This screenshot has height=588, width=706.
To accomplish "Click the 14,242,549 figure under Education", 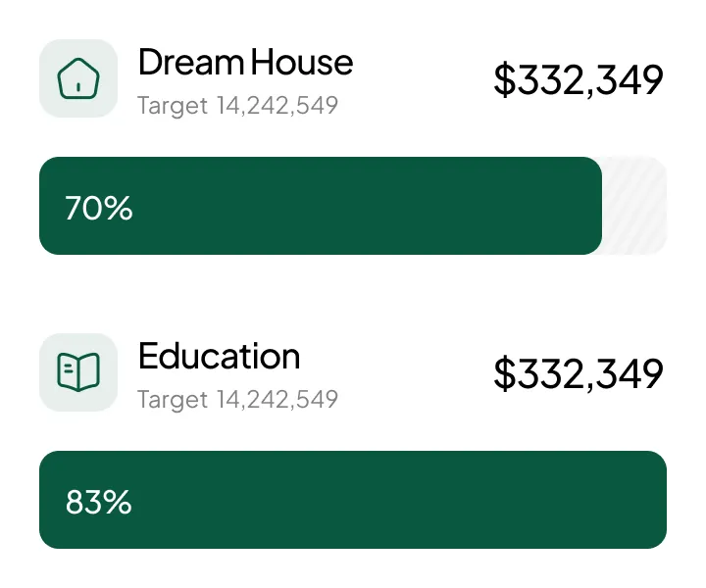I will point(277,400).
